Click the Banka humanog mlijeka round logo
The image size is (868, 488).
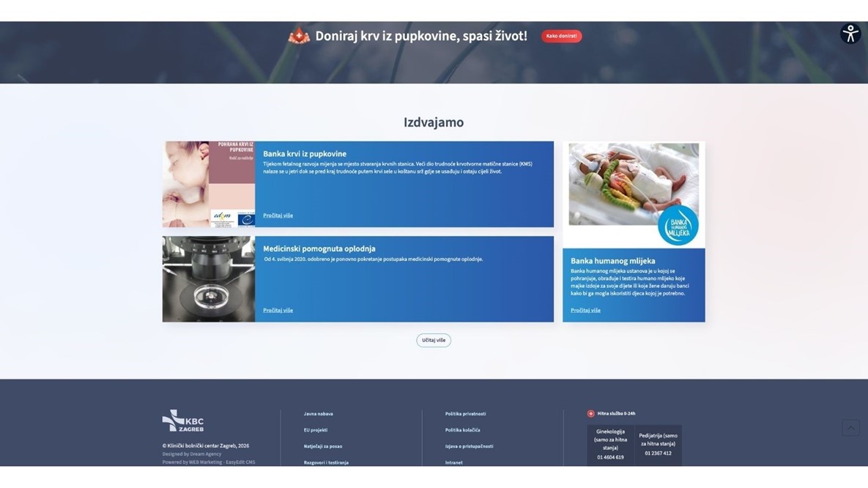tap(678, 226)
